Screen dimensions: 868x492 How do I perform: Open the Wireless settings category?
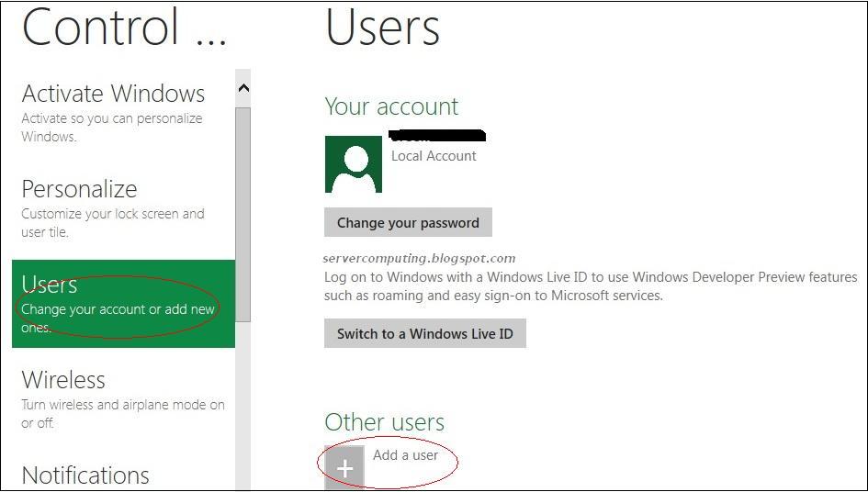pyautogui.click(x=63, y=380)
